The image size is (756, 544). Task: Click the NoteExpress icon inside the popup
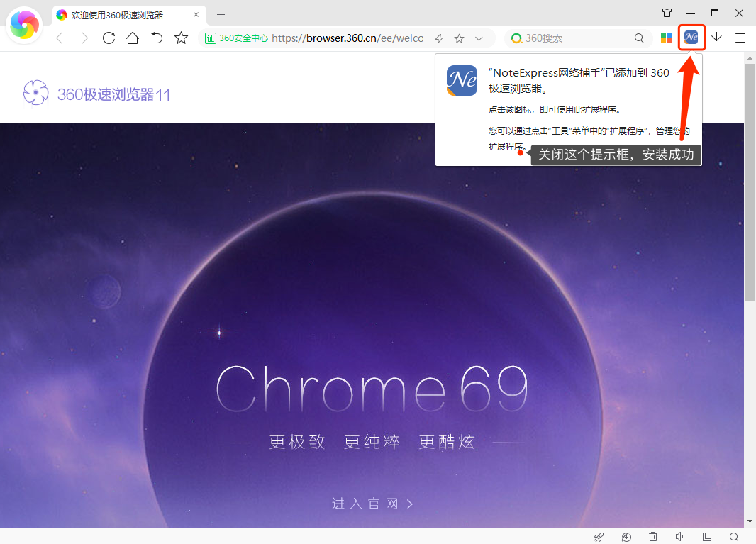pos(462,81)
